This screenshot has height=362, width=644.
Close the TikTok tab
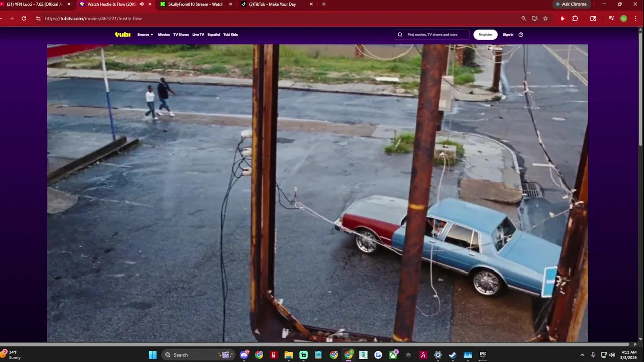tap(311, 4)
